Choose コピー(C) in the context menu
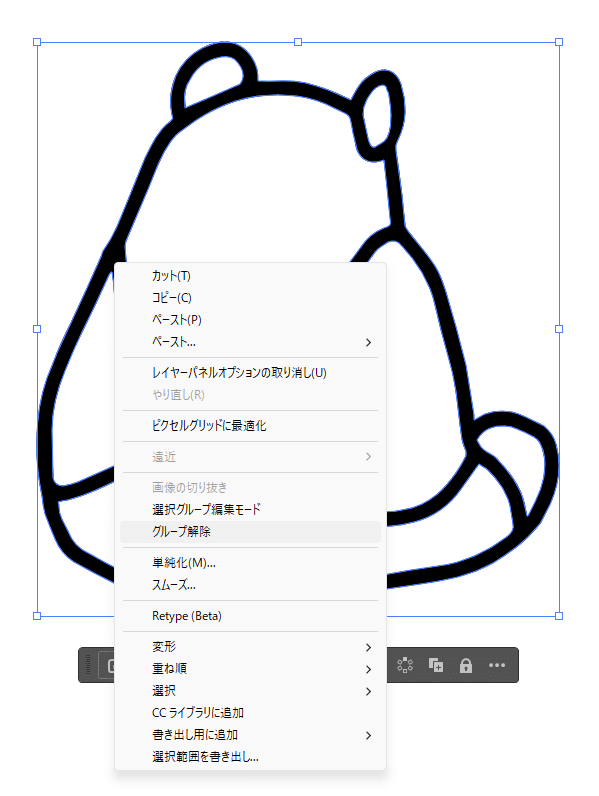 (x=250, y=298)
